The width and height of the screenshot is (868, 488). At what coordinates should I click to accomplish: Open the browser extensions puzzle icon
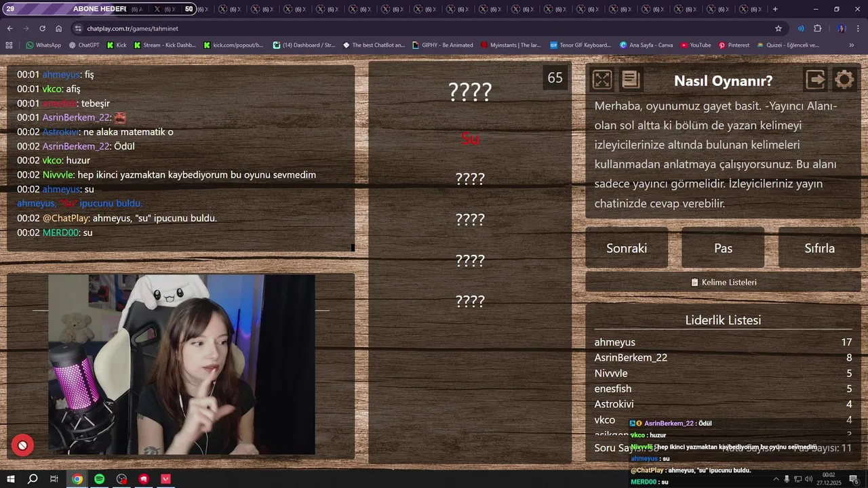[818, 28]
